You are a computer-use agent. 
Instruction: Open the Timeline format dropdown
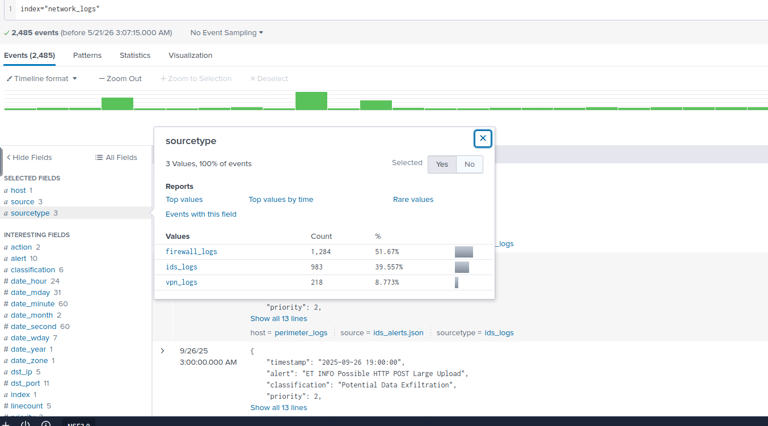tap(42, 78)
